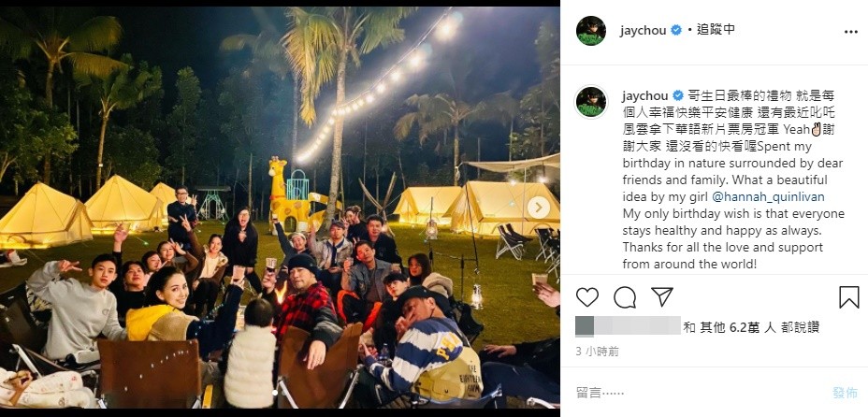Image resolution: width=868 pixels, height=417 pixels.
Task: Click the verified badge beside the header username
Action: pyautogui.click(x=676, y=31)
